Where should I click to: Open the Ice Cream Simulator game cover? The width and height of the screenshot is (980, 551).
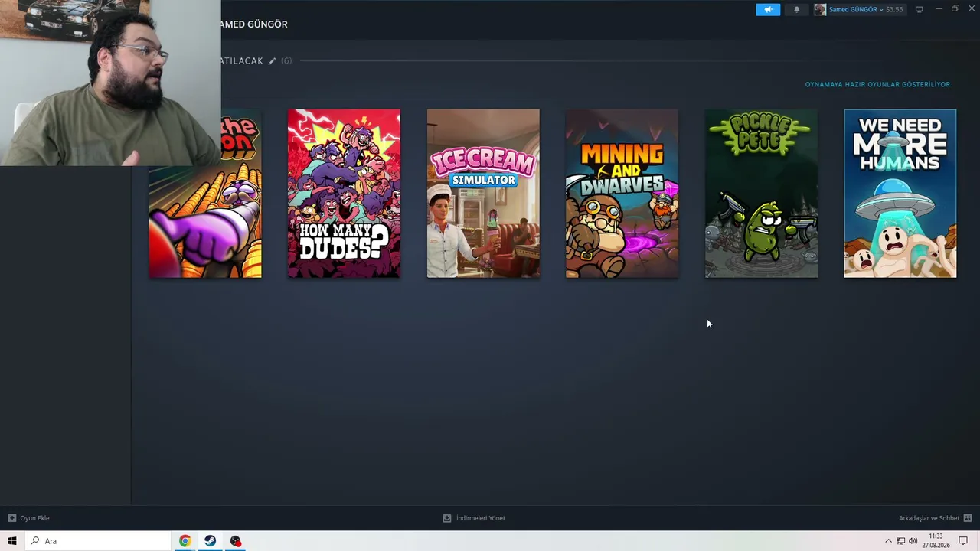[483, 193]
